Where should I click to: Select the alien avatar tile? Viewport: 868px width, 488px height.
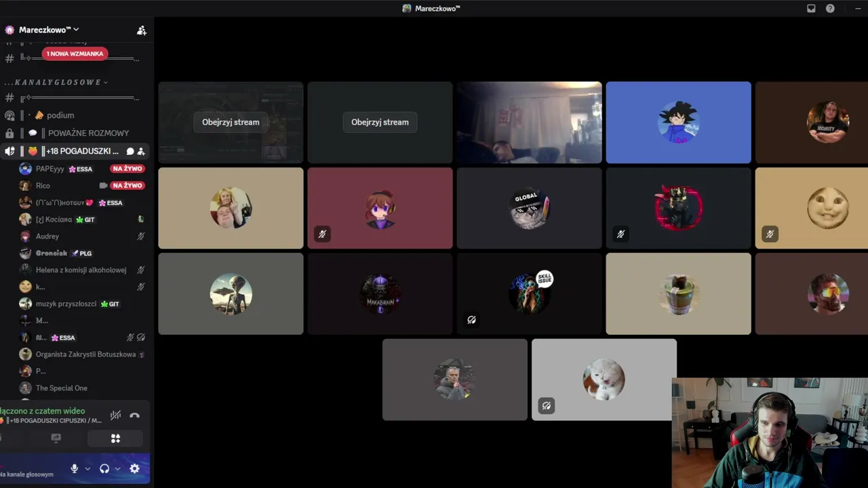231,293
